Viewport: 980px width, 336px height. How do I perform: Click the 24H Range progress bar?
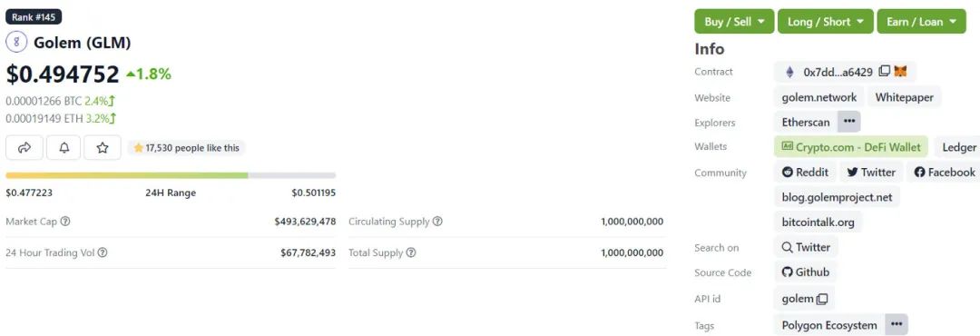(x=171, y=175)
